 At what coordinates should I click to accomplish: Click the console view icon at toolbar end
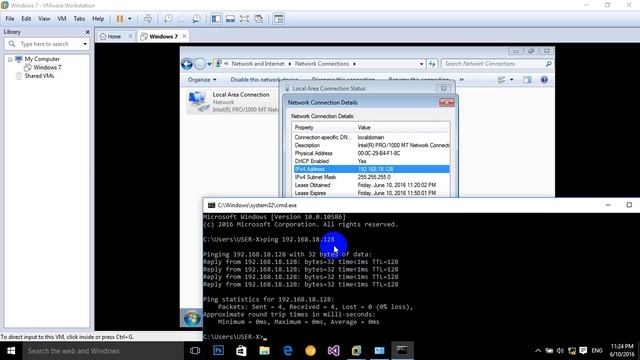(278, 19)
